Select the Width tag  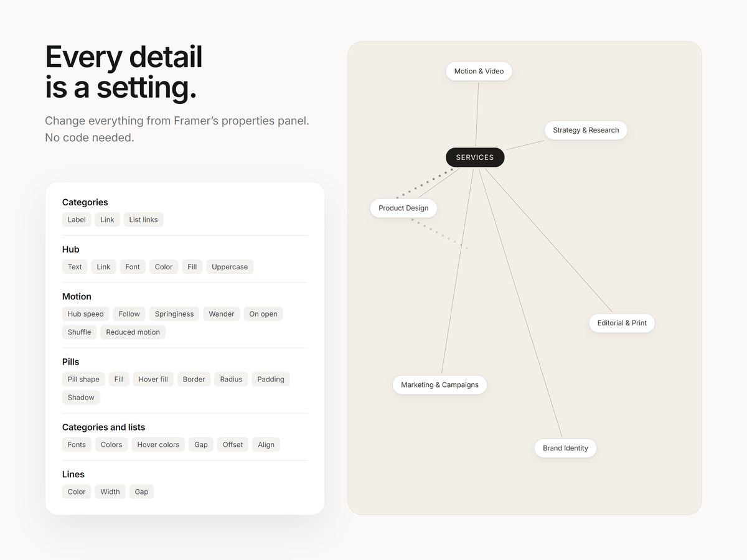coord(110,492)
